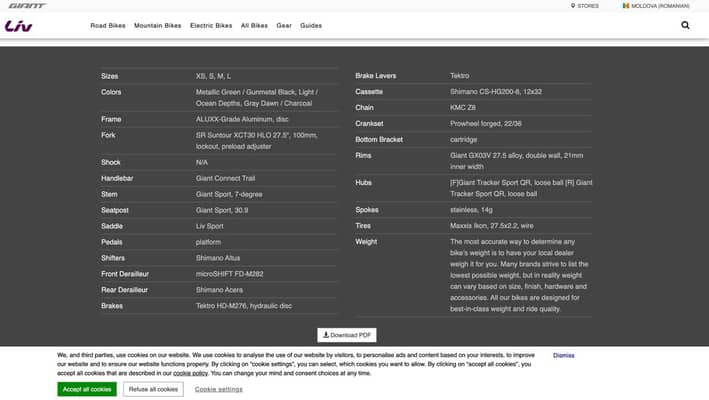This screenshot has height=400, width=709.
Task: Click the Download PDF button
Action: [346, 335]
